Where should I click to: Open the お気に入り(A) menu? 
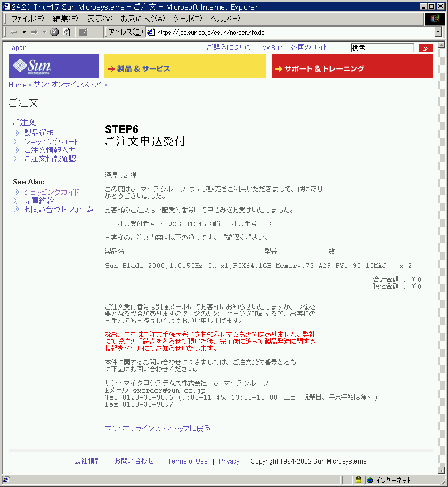[x=143, y=19]
